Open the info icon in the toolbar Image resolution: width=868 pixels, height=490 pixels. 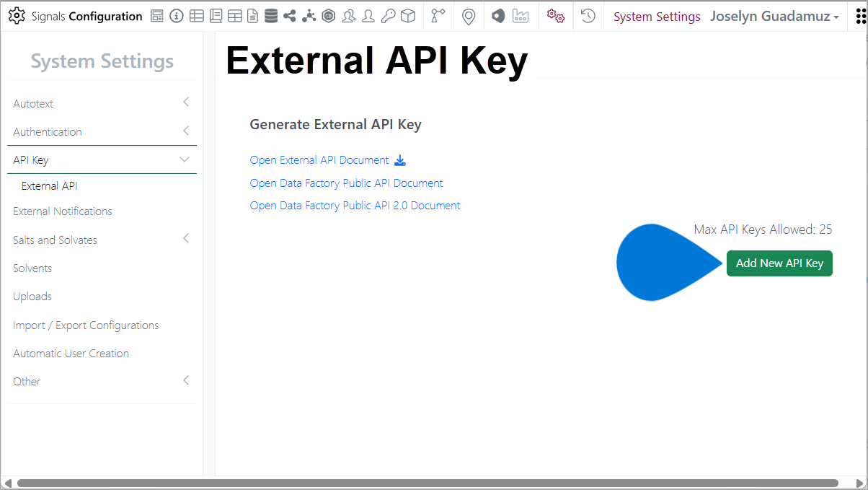[177, 15]
